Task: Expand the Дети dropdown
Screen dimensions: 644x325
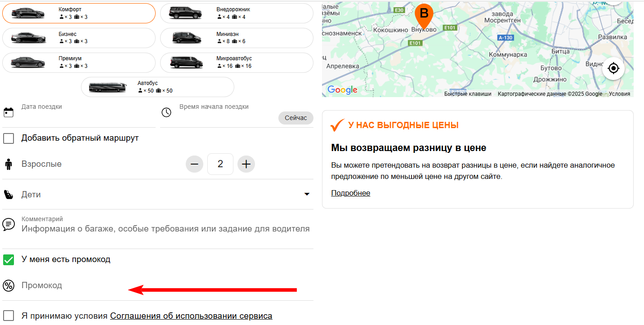Action: tap(307, 194)
